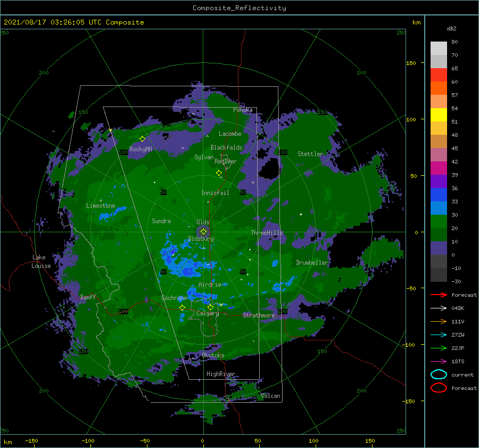The height and width of the screenshot is (448, 479).
Task: Select the orange 111V arrow icon
Action: 439,321
